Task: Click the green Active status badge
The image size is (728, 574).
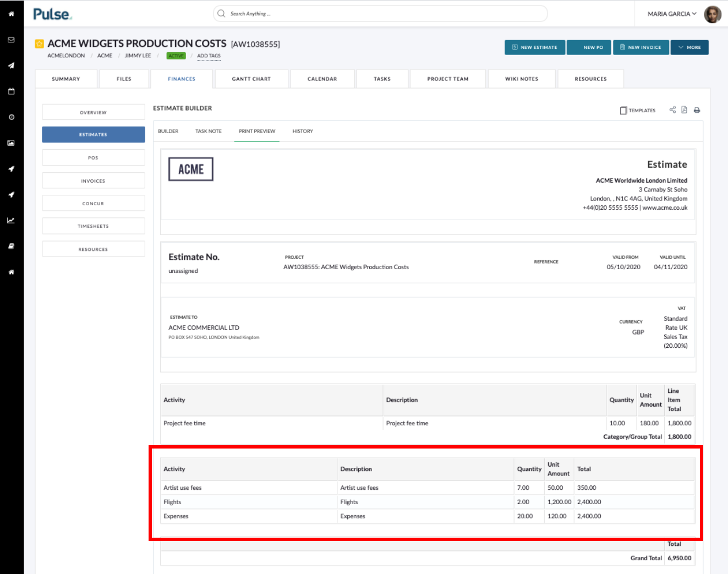Action: click(x=176, y=56)
